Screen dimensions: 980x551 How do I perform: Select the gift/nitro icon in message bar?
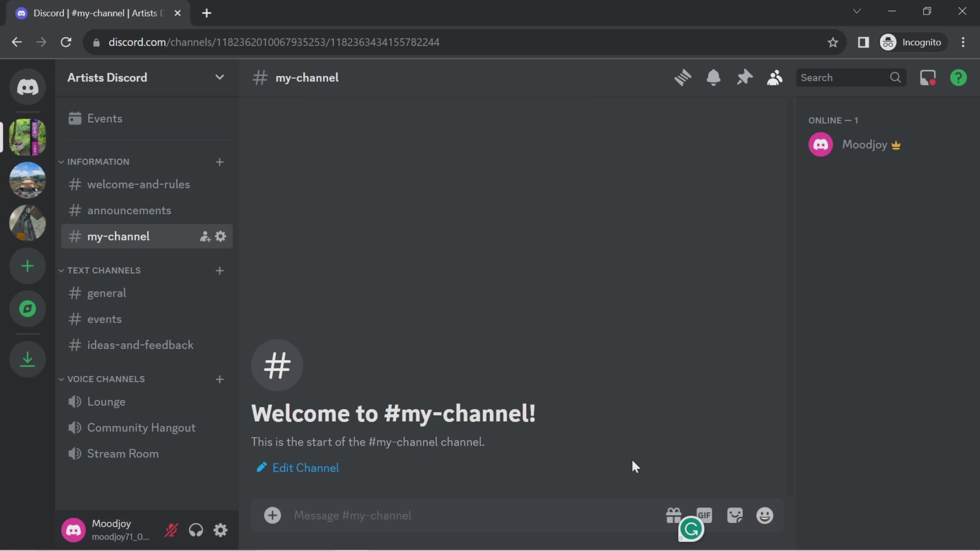coord(674,515)
